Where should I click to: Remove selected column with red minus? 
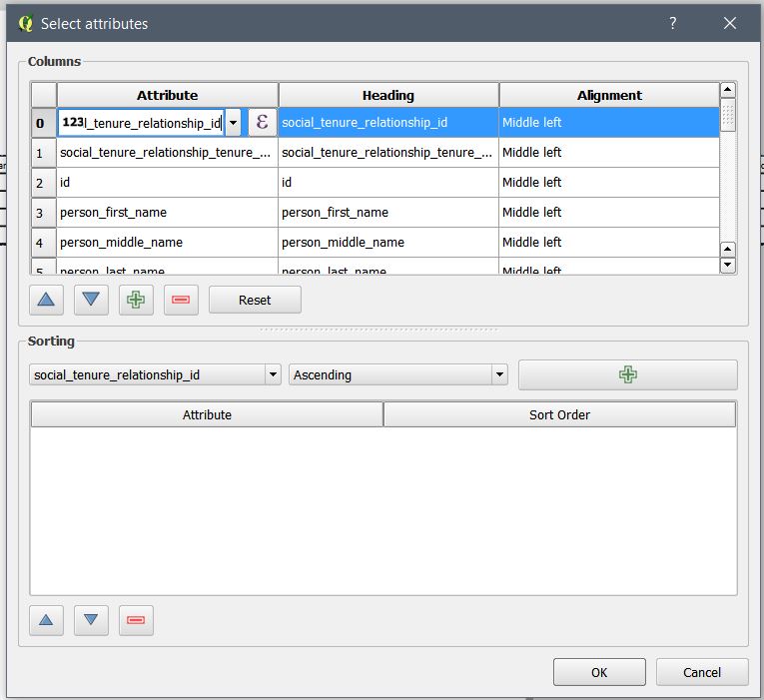tap(181, 301)
